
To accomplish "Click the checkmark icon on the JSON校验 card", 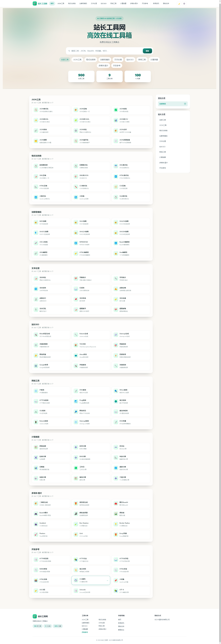I will tap(116, 110).
